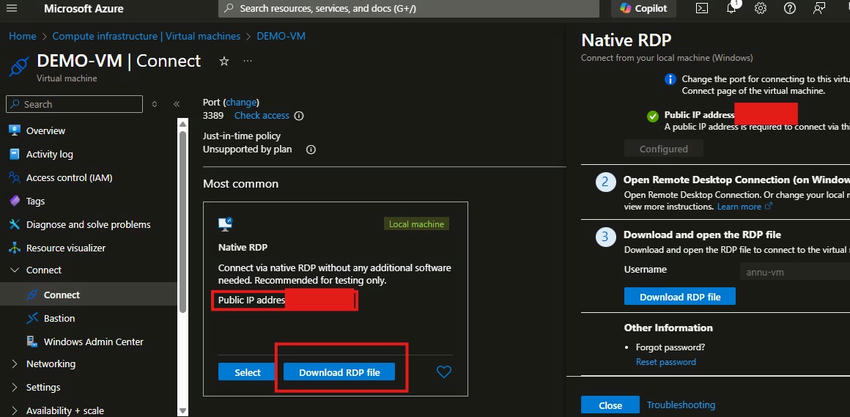Click Check access link
The width and height of the screenshot is (850, 417).
[x=262, y=116]
